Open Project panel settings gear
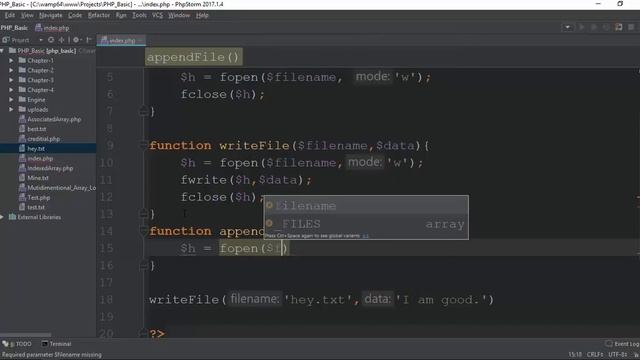Viewport: 640px width, 360px height. (76, 40)
